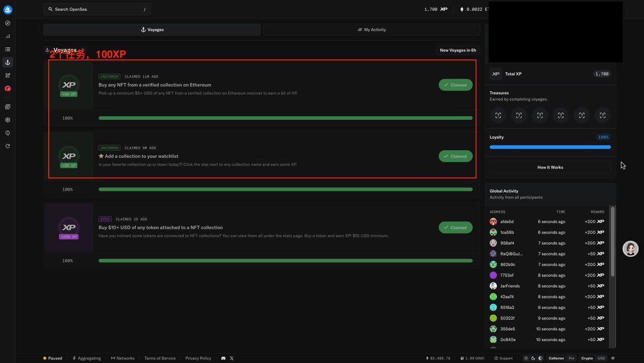Select the system theme half-circle icon

540,358
